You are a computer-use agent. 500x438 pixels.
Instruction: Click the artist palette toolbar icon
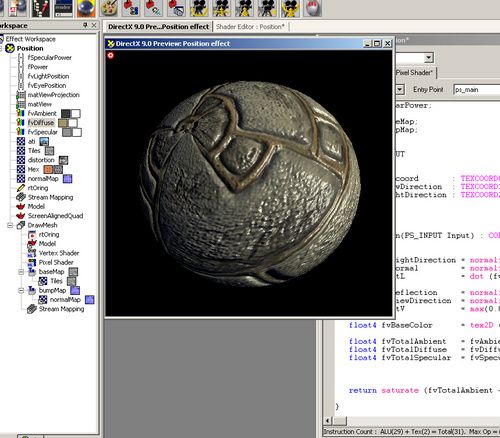[x=108, y=8]
